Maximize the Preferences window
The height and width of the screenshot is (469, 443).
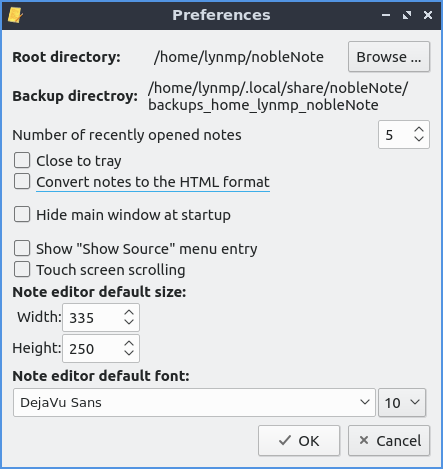pyautogui.click(x=407, y=15)
